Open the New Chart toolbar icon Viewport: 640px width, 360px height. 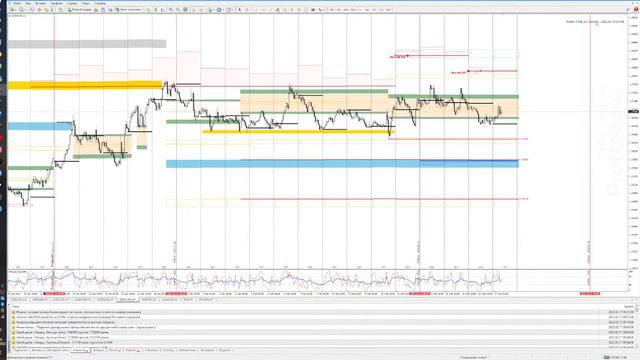(x=12, y=9)
